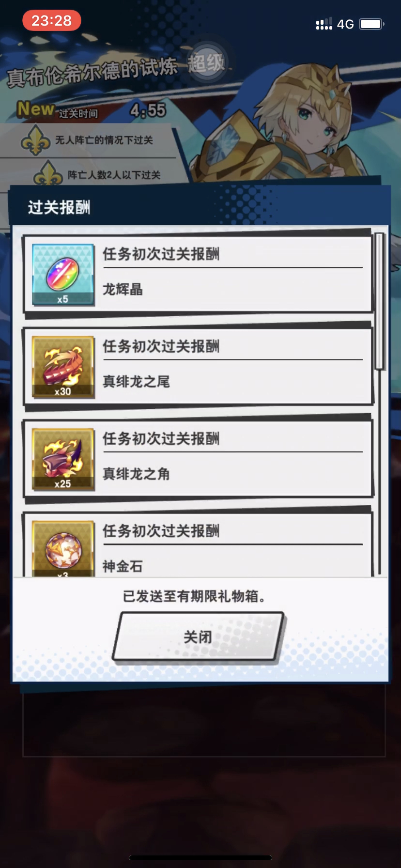Select the 真绯龙之尾 reward row
The height and width of the screenshot is (868, 401).
click(x=199, y=367)
